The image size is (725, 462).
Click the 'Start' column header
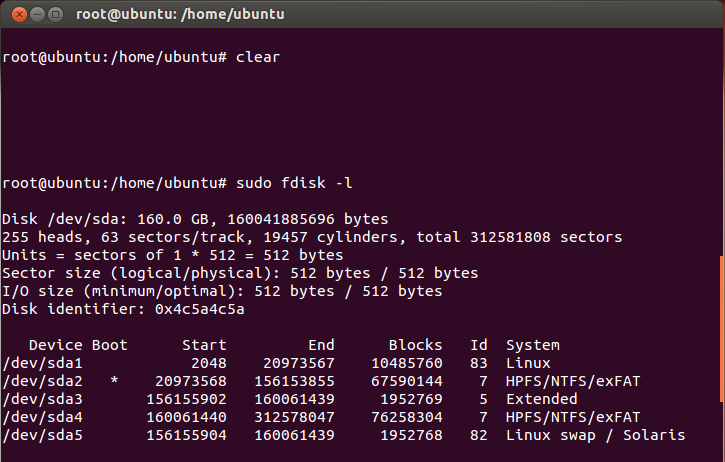click(x=203, y=345)
